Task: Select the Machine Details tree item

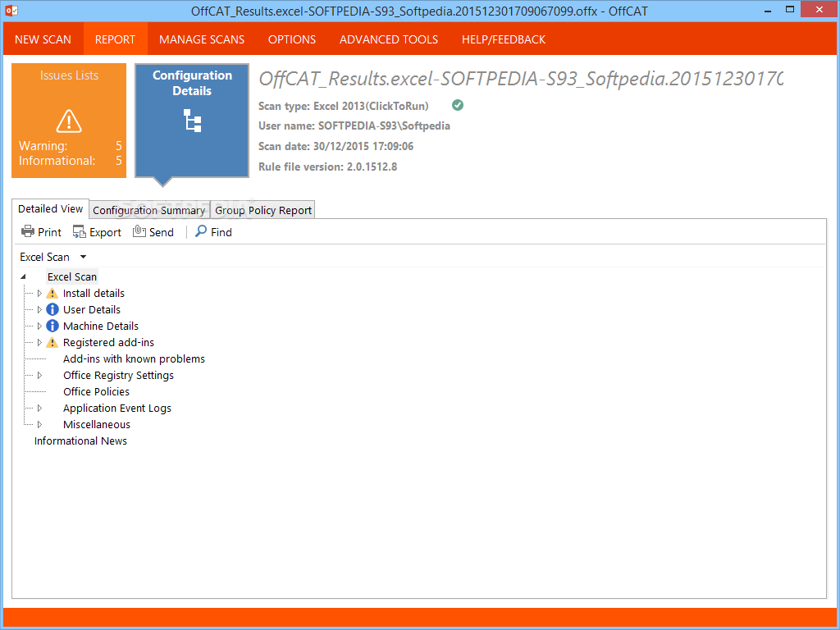Action: tap(101, 326)
